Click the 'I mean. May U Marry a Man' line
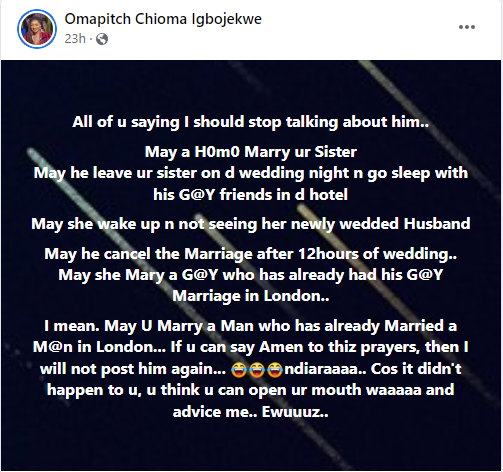 [251, 326]
